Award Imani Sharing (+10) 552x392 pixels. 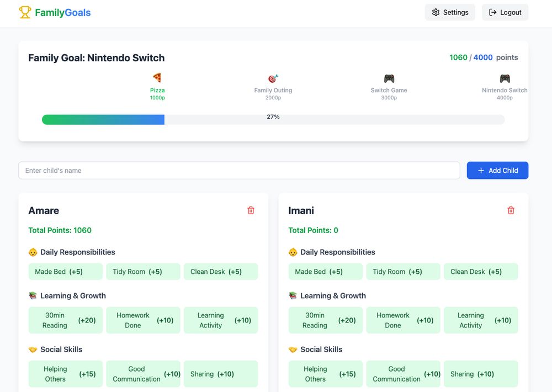481,374
